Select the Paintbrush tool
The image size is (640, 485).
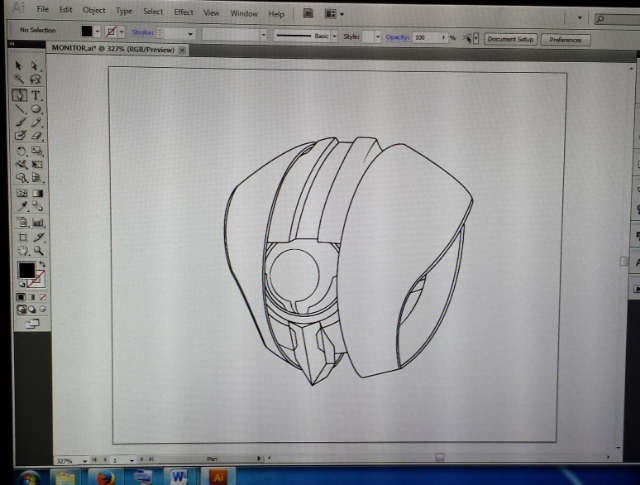click(x=20, y=122)
